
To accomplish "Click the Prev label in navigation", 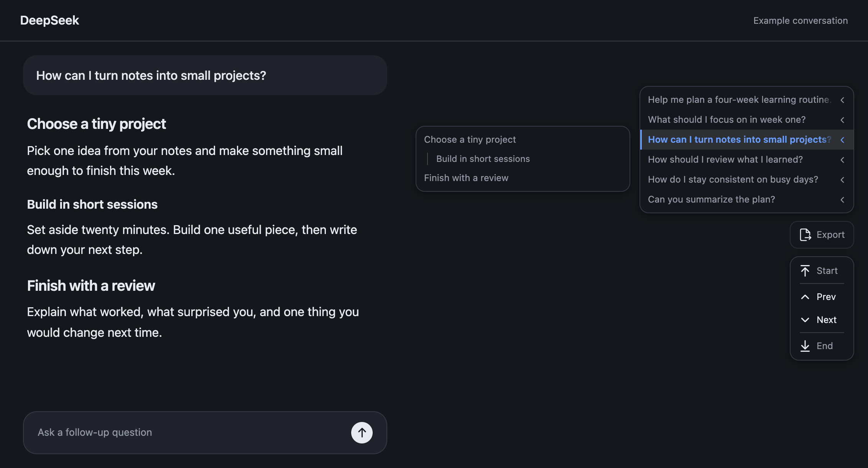I will (826, 297).
